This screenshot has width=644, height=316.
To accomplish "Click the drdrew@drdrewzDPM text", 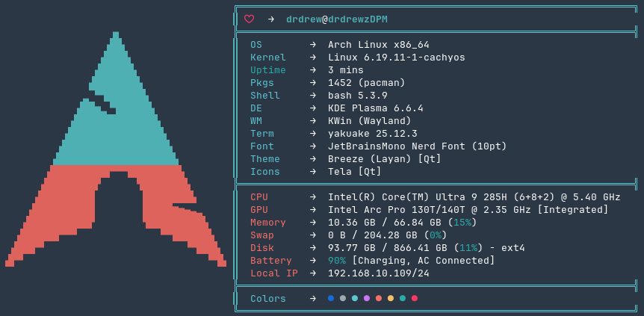I will click(x=337, y=19).
